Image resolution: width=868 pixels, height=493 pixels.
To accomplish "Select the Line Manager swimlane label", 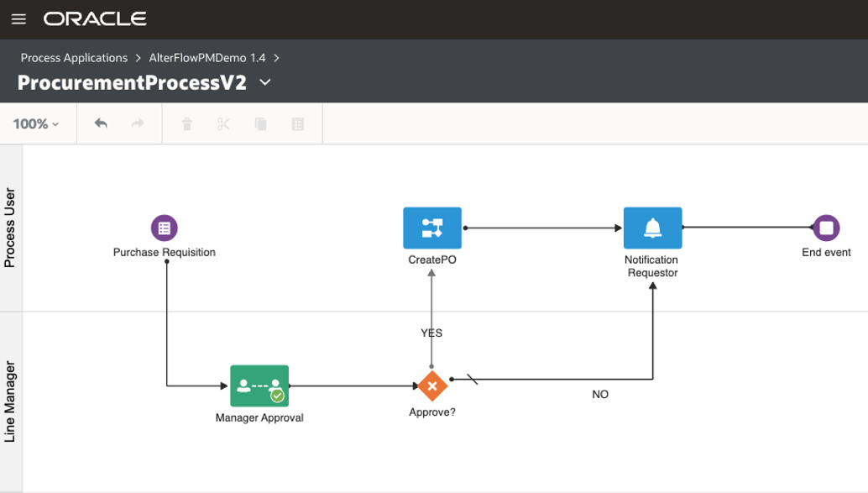I will click(x=10, y=395).
